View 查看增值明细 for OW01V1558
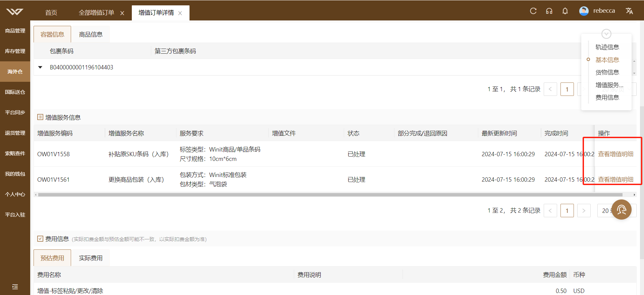This screenshot has height=295, width=644. 615,154
